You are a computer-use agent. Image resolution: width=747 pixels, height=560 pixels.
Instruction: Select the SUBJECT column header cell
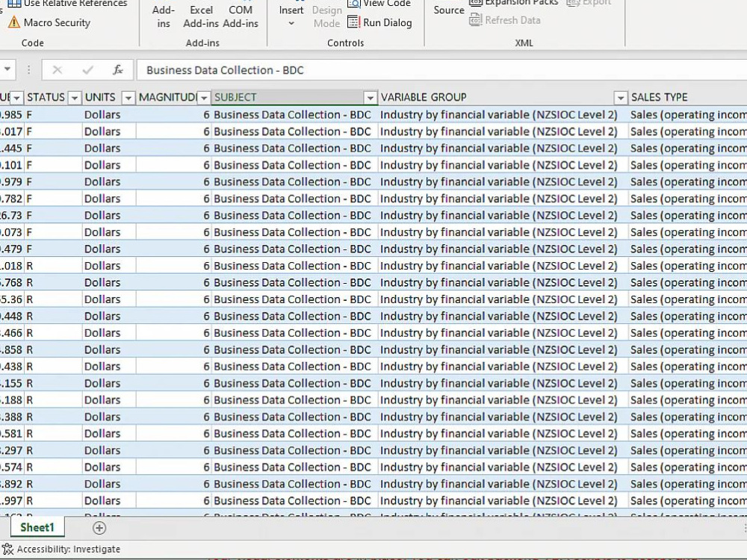click(294, 97)
